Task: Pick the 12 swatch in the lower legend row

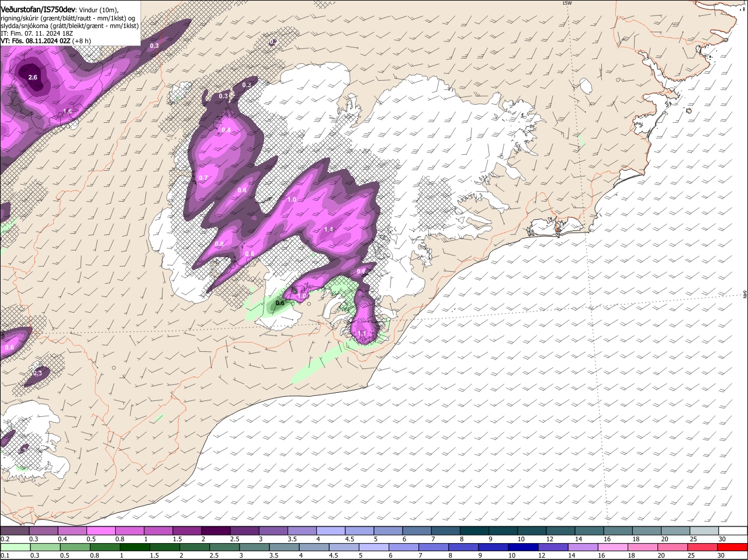Action: [x=553, y=547]
